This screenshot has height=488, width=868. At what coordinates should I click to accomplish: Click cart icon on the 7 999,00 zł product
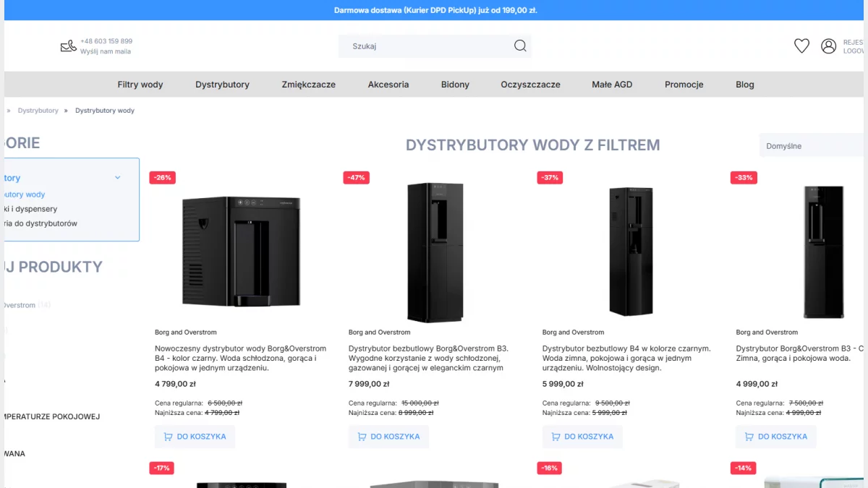362,437
